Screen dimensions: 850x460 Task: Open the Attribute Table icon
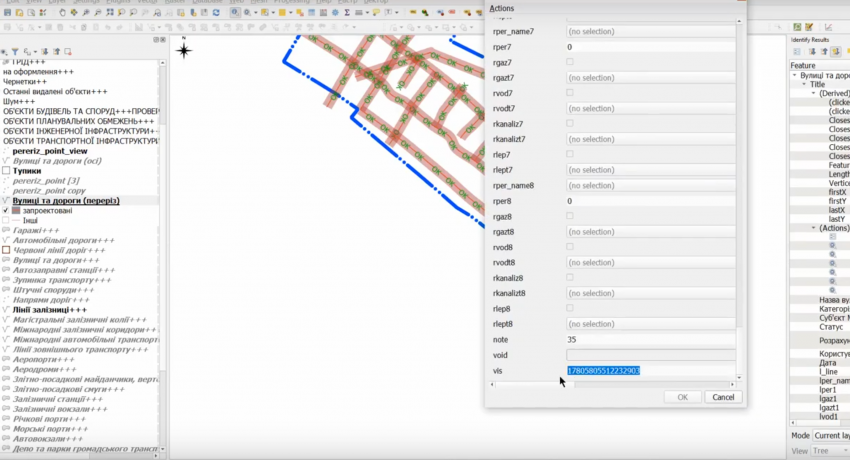pyautogui.click(x=312, y=12)
